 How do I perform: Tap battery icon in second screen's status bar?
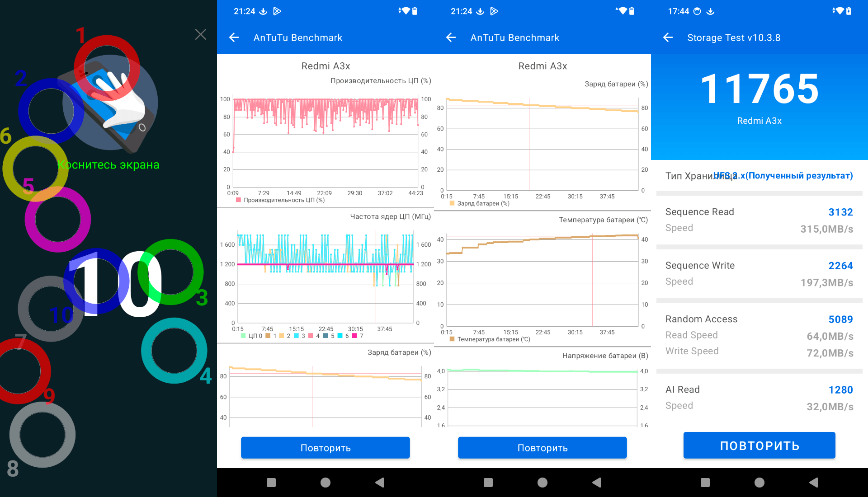tap(632, 11)
